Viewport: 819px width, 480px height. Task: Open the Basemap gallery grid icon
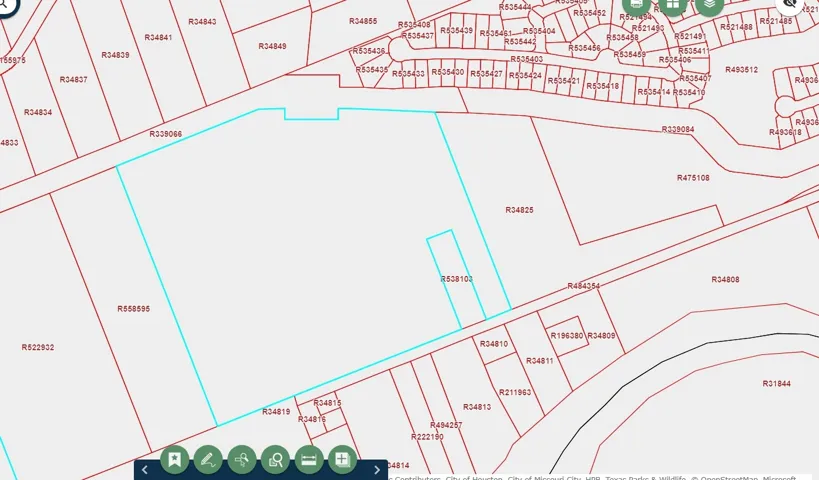tap(673, 5)
